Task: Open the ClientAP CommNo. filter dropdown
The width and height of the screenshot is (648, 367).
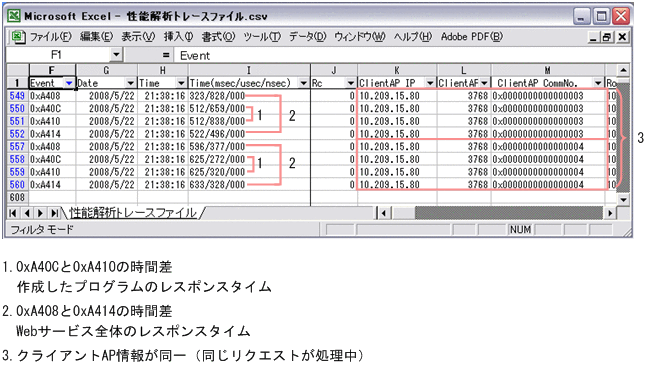Action: click(x=598, y=83)
